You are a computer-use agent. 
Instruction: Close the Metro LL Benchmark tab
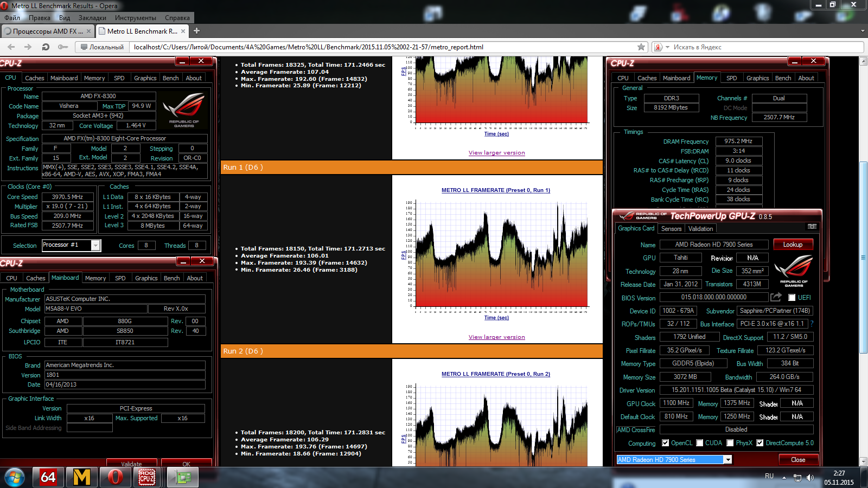click(183, 31)
